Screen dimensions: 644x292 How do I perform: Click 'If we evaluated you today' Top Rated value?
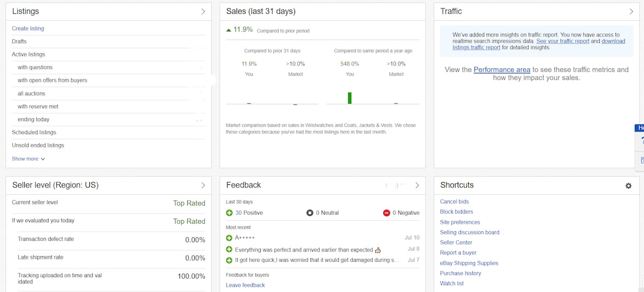[189, 222]
